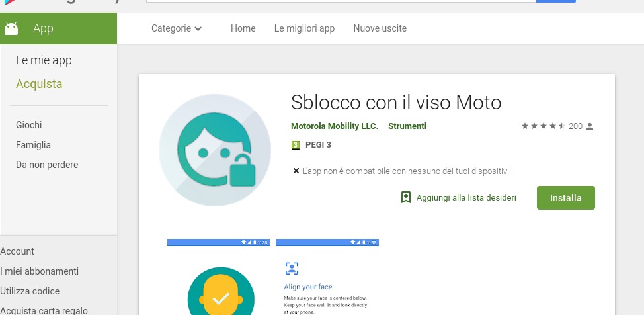This screenshot has height=315, width=644.
Task: Open the Account link
Action: [17, 251]
